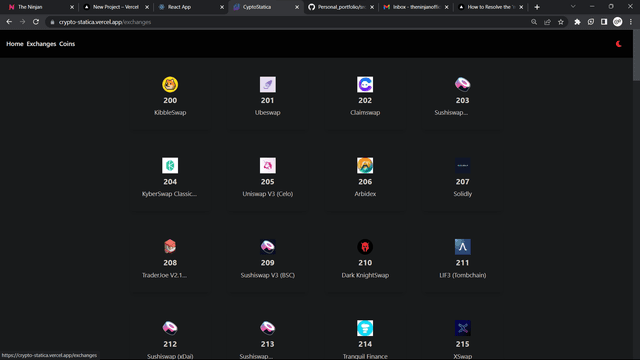Switch to New Project – Vercel tab
This screenshot has width=640, height=360.
[116, 7]
